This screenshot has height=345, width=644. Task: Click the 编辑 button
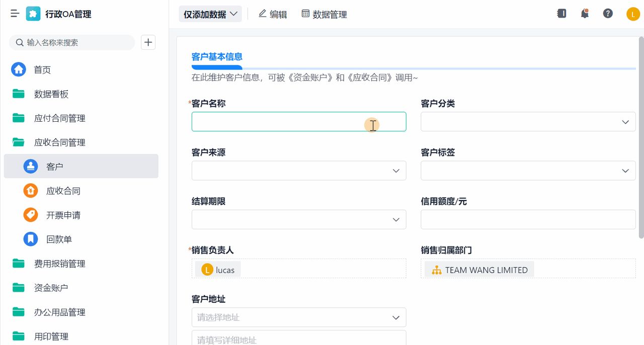pyautogui.click(x=273, y=14)
